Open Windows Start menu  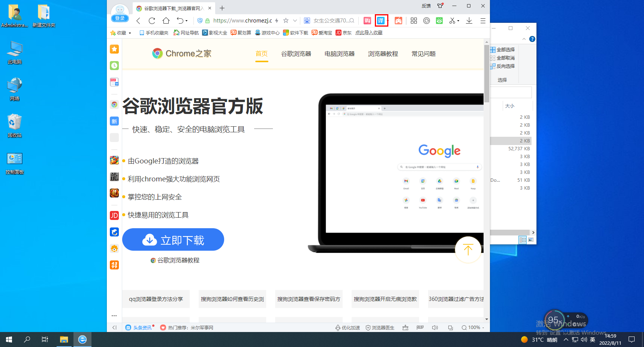9,340
